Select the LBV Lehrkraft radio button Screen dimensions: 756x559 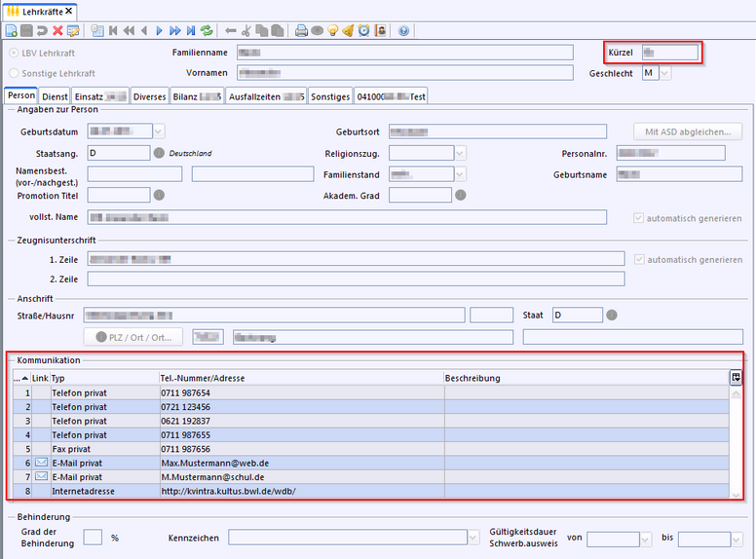pyautogui.click(x=14, y=53)
